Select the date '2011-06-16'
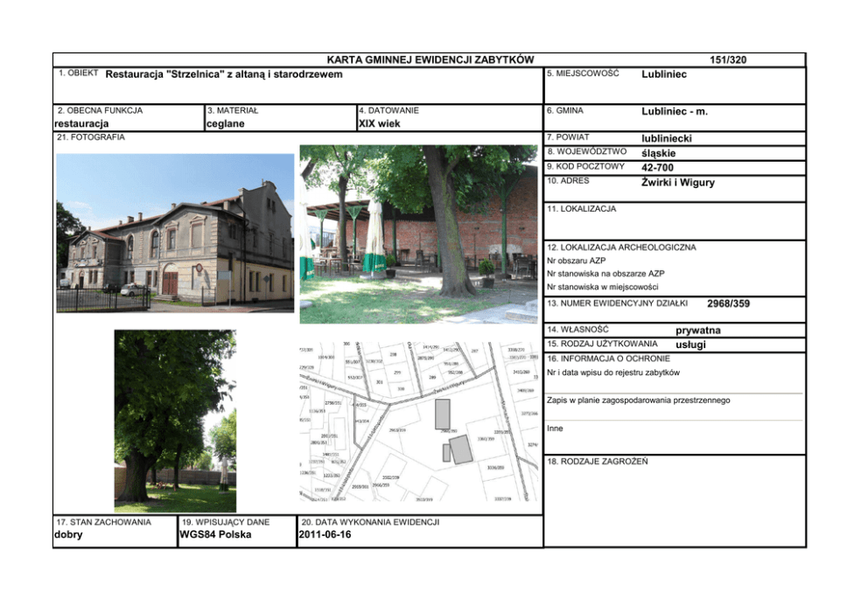Screen dimensions: 868x613 325,534
